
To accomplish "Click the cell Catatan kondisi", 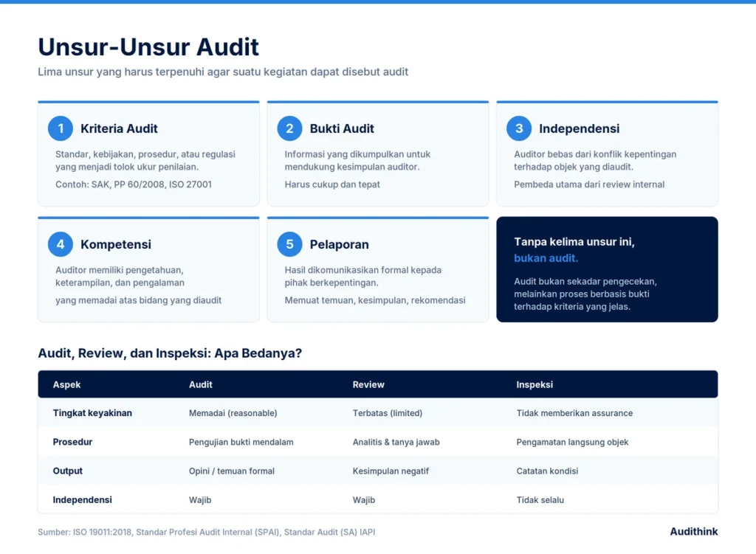I will (547, 471).
